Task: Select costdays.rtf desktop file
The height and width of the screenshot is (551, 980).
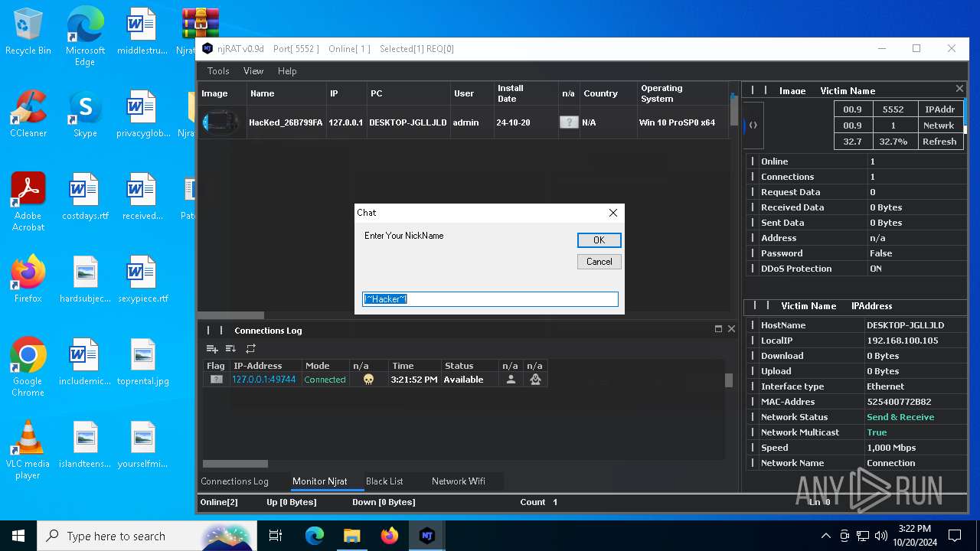Action: click(x=85, y=197)
